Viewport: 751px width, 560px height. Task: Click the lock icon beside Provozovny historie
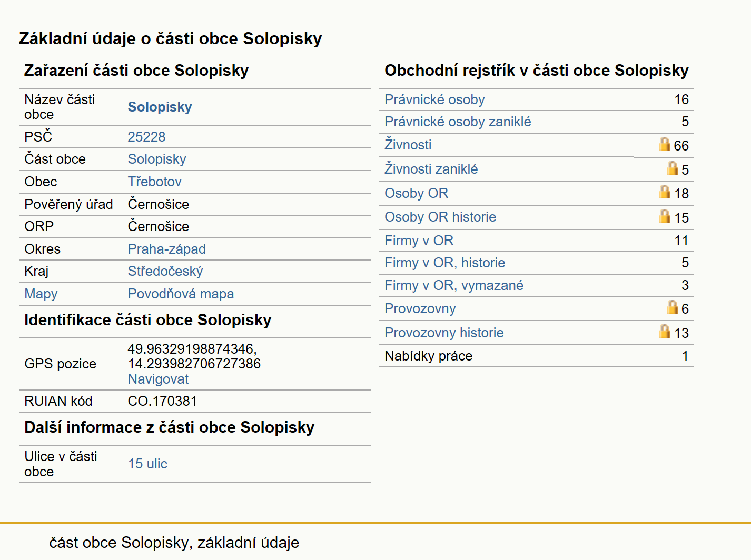click(x=665, y=331)
